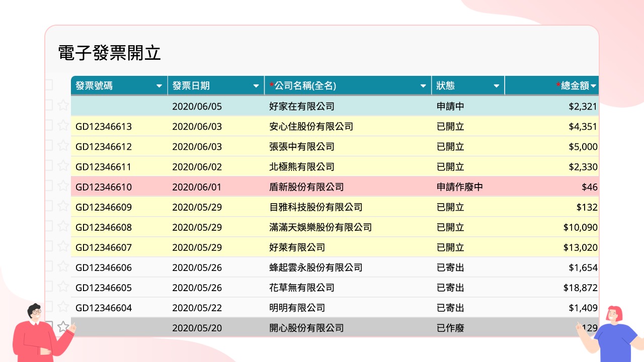Star the GD12346604 invoice row
This screenshot has height=362, width=644.
63,307
